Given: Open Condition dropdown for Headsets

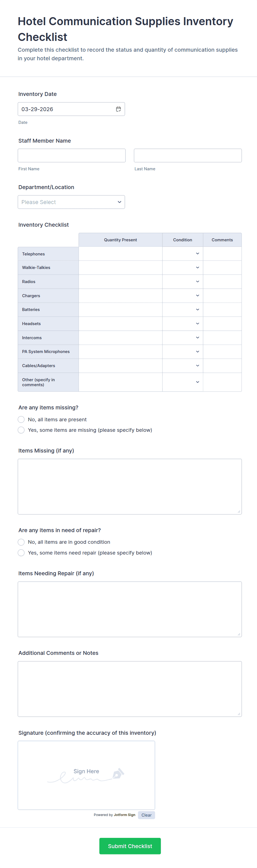Looking at the screenshot, I should (x=183, y=324).
